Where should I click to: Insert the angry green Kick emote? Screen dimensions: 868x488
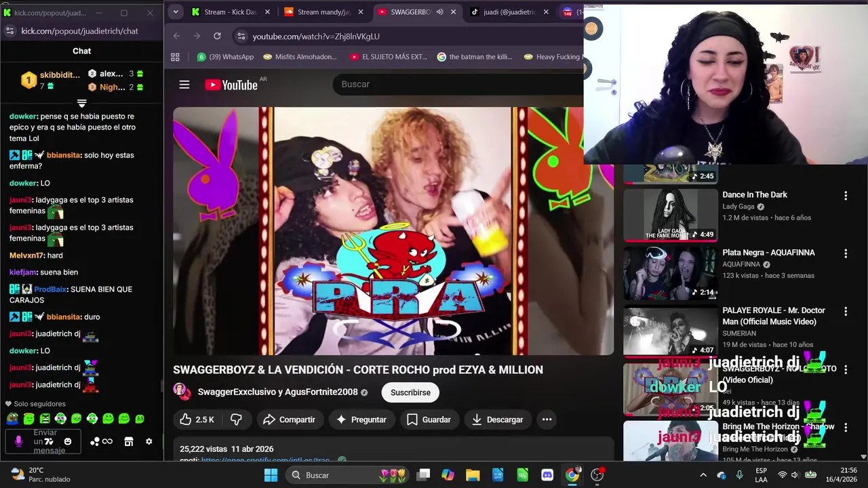point(45,419)
